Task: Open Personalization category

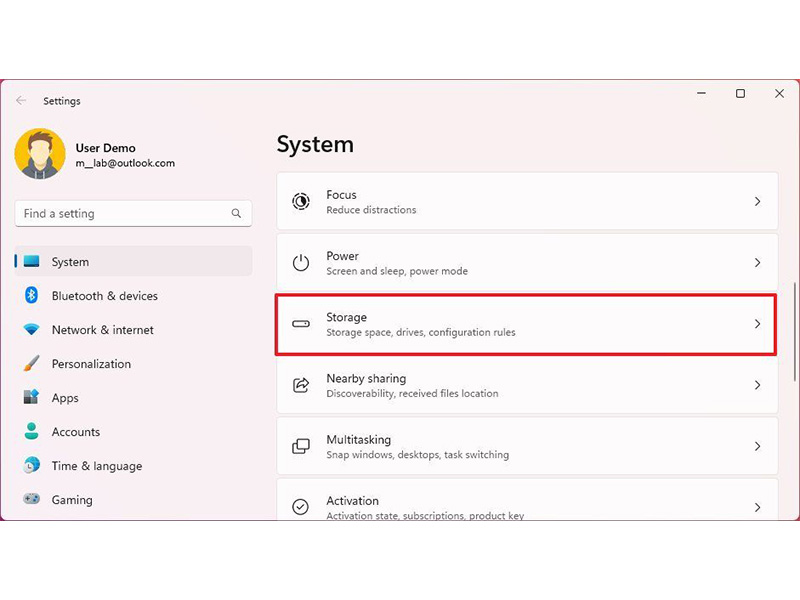Action: [x=133, y=364]
